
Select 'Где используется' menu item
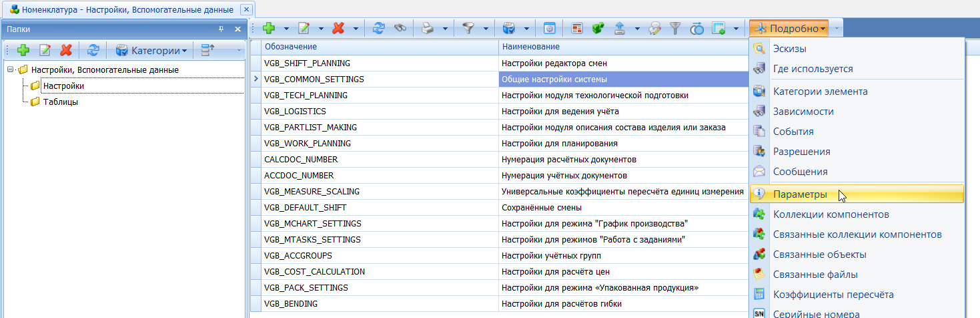tap(813, 69)
